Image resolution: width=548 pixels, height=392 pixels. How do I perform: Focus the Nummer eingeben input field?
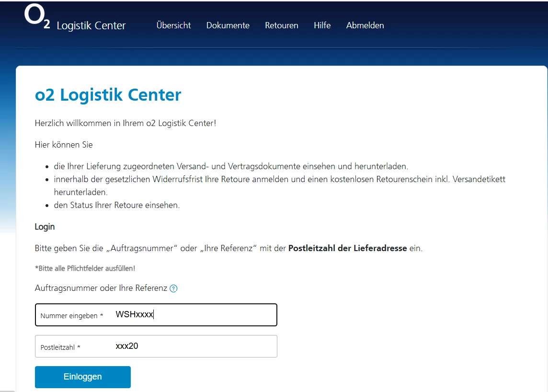pyautogui.click(x=156, y=315)
